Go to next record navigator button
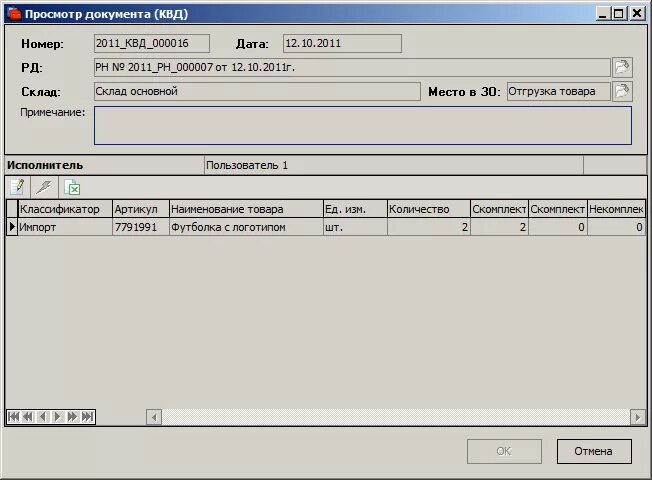652x480 pixels. pos(58,417)
